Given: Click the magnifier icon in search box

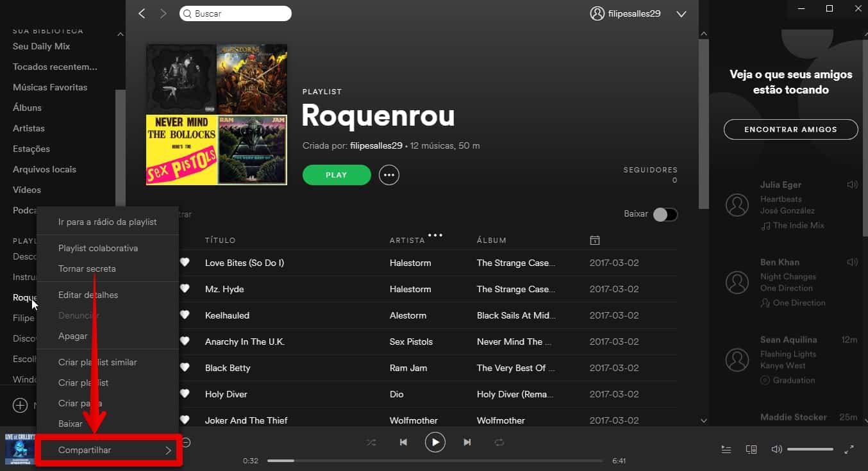Looking at the screenshot, I should tap(187, 13).
